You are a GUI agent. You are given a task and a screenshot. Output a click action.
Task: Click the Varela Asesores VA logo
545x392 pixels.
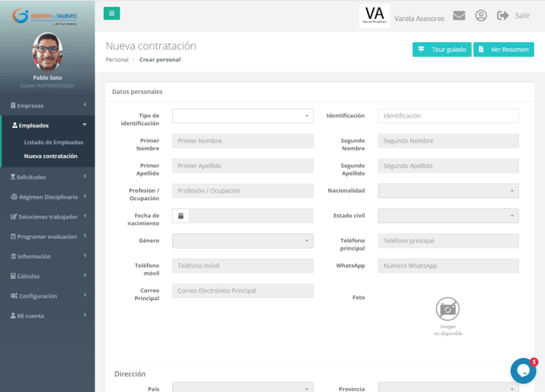(x=375, y=16)
